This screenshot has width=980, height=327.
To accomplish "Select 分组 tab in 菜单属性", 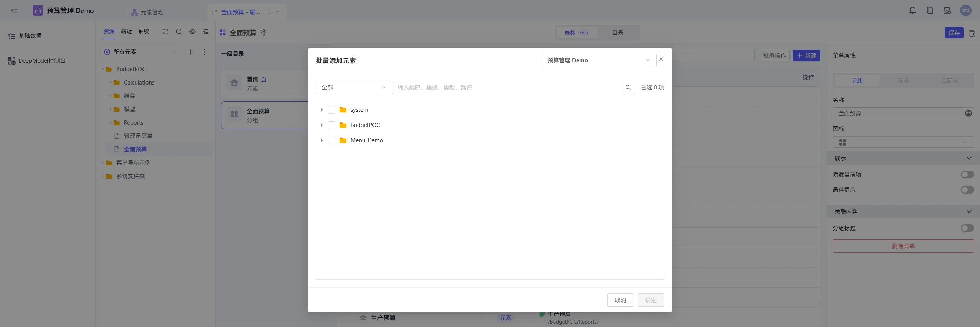I will point(857,81).
